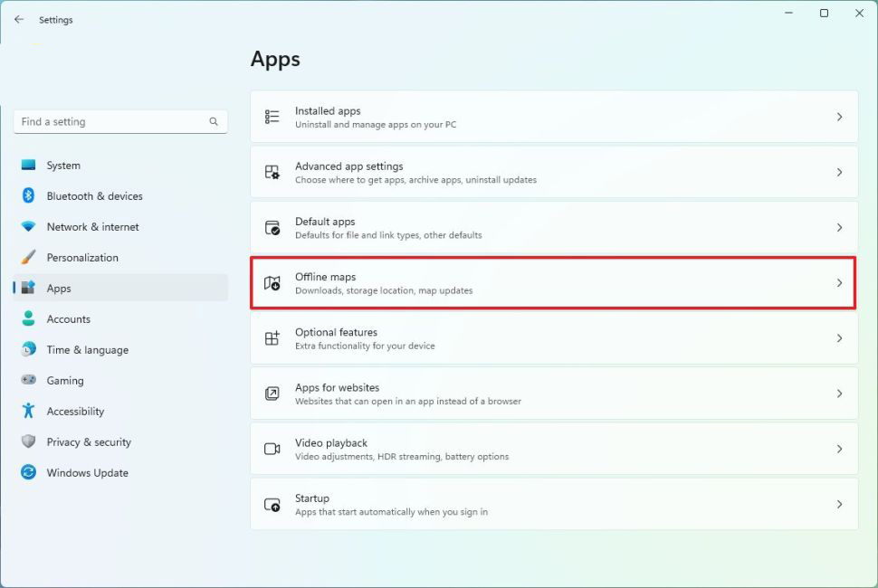
Task: Open Privacy & security settings
Action: [89, 442]
